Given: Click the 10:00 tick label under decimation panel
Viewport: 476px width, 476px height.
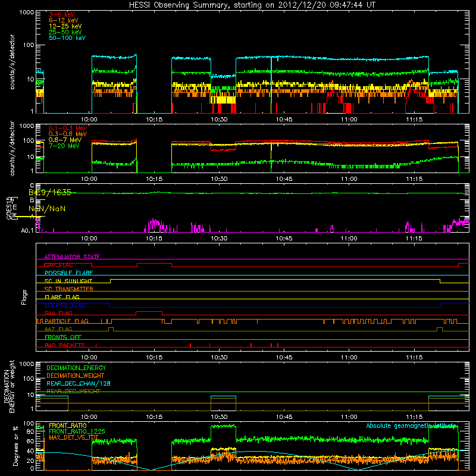Looking at the screenshot, I should (89, 417).
